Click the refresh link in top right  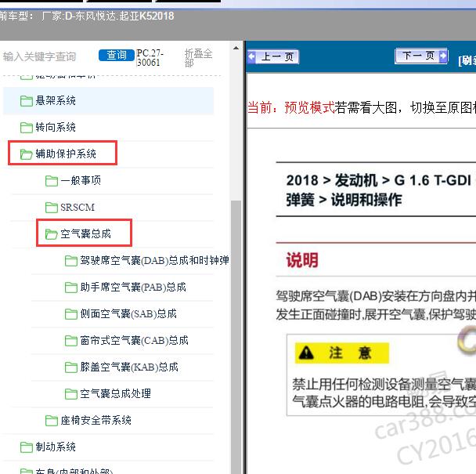point(467,60)
